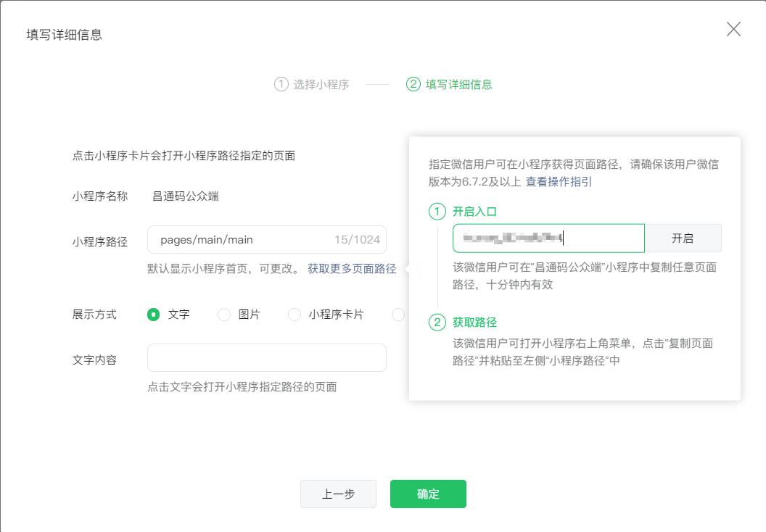Click the WeChat ID field beside 开启
Image resolution: width=766 pixels, height=532 pixels.
548,238
